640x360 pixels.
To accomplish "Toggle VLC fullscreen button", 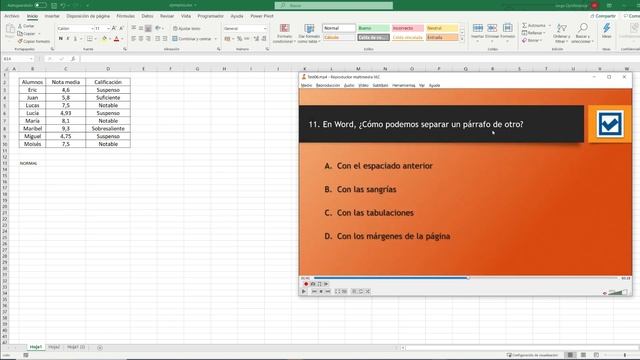I will click(338, 291).
